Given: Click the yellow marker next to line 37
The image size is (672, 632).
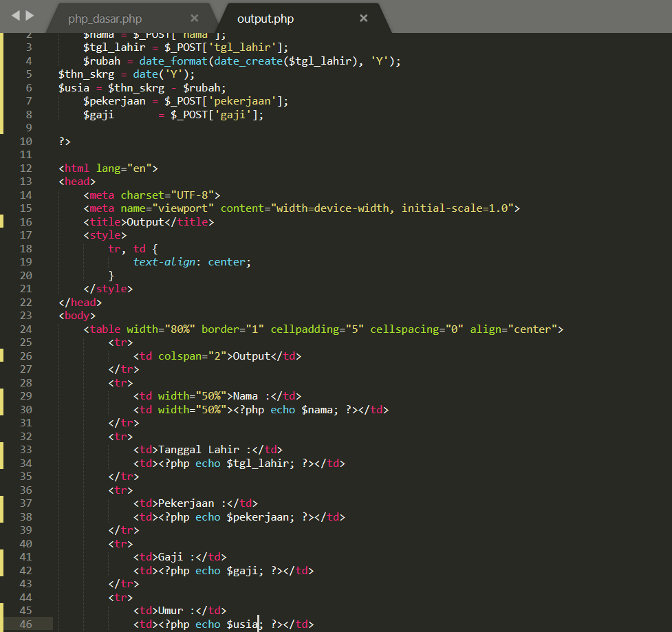Looking at the screenshot, I should tap(3, 503).
